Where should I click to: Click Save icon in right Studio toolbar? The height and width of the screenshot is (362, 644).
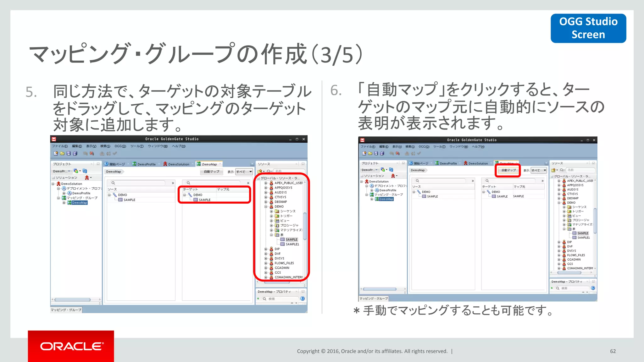coord(376,153)
